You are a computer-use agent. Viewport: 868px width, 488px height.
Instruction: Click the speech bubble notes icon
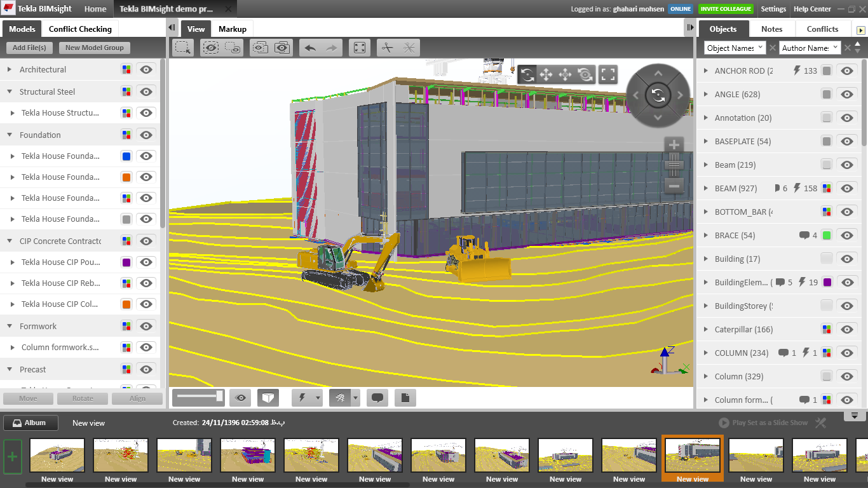[x=377, y=398]
